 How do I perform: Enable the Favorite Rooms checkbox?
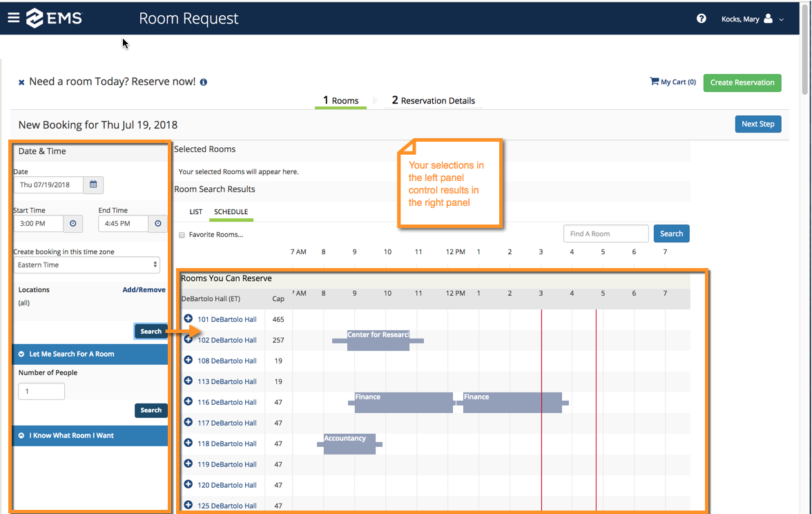coord(182,235)
